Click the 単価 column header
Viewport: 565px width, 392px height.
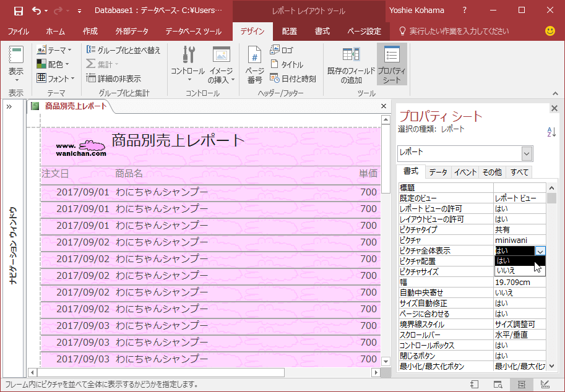[368, 174]
